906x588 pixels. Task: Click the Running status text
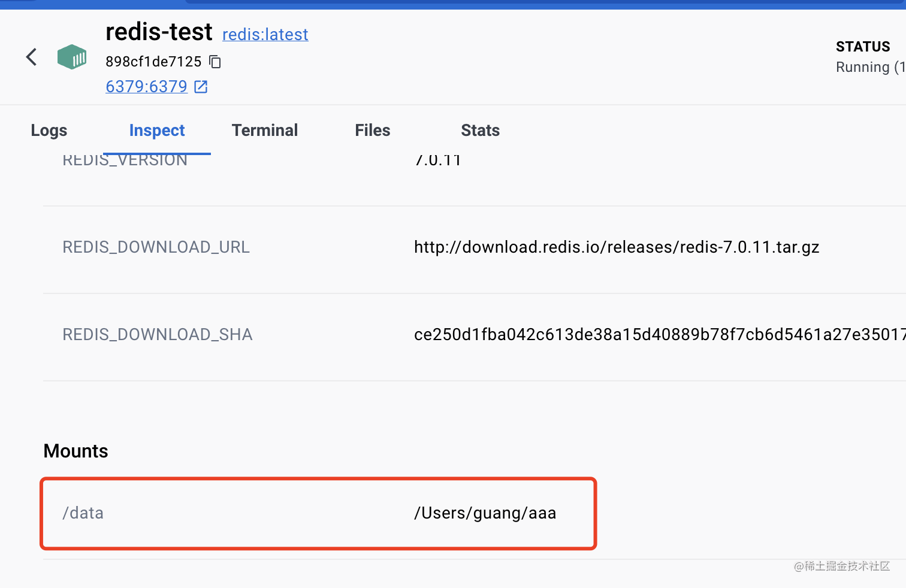(x=869, y=67)
